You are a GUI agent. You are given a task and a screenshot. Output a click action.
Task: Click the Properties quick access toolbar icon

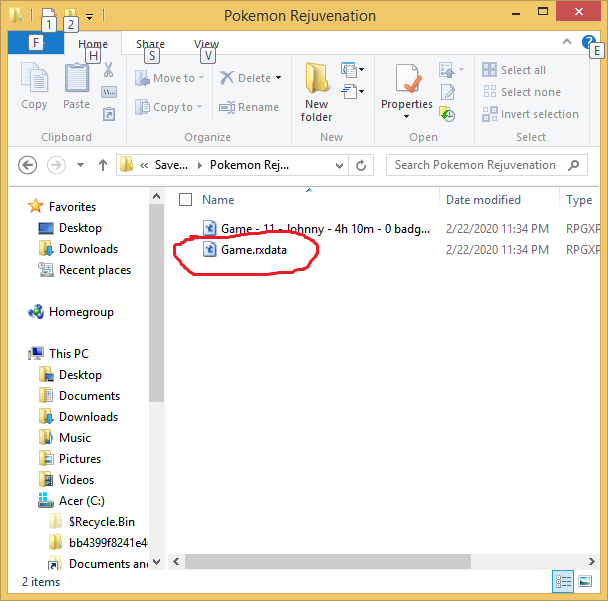[x=48, y=16]
